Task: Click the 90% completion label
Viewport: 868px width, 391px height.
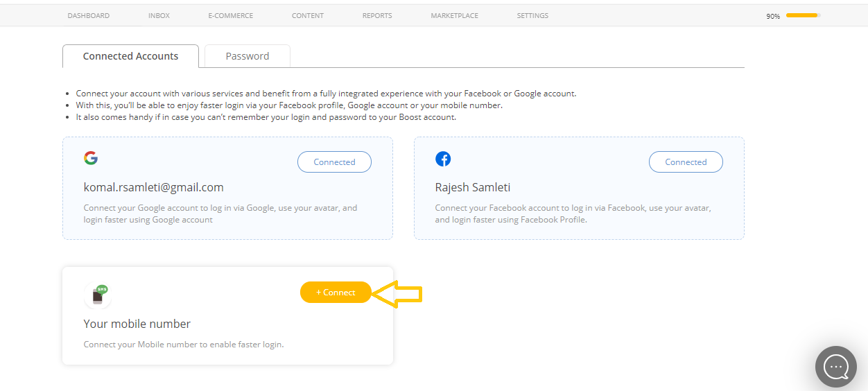Action: click(773, 16)
